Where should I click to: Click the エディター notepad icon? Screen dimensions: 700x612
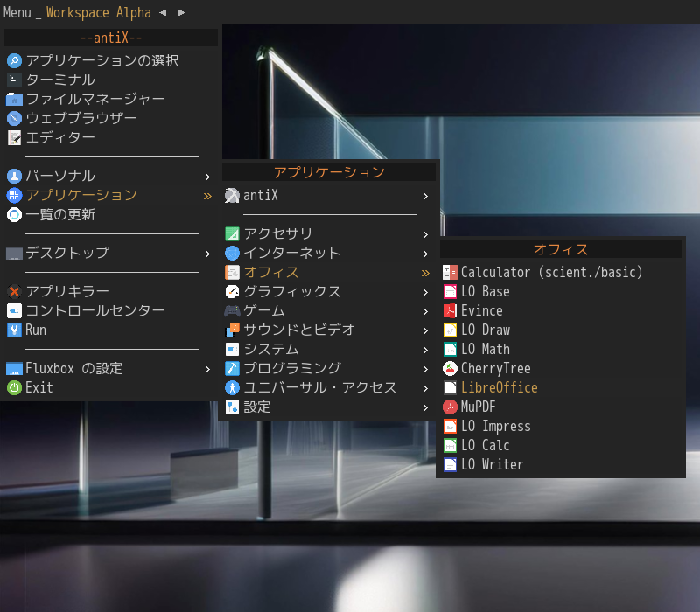(x=14, y=138)
